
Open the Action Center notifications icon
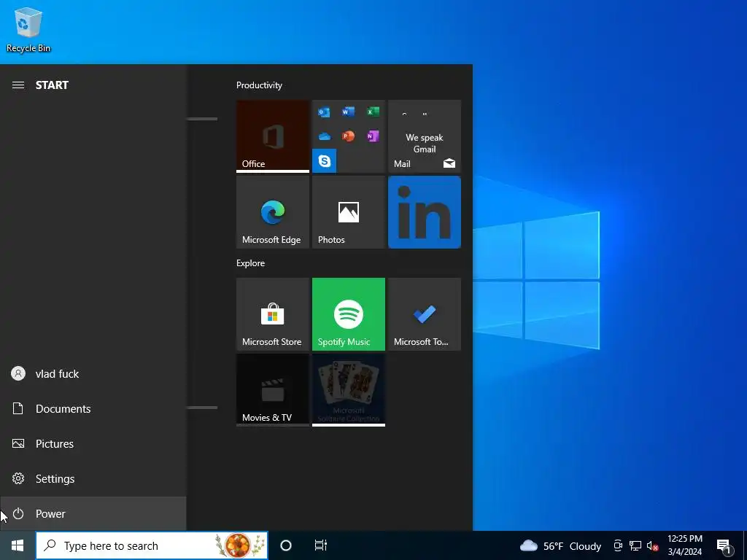724,546
